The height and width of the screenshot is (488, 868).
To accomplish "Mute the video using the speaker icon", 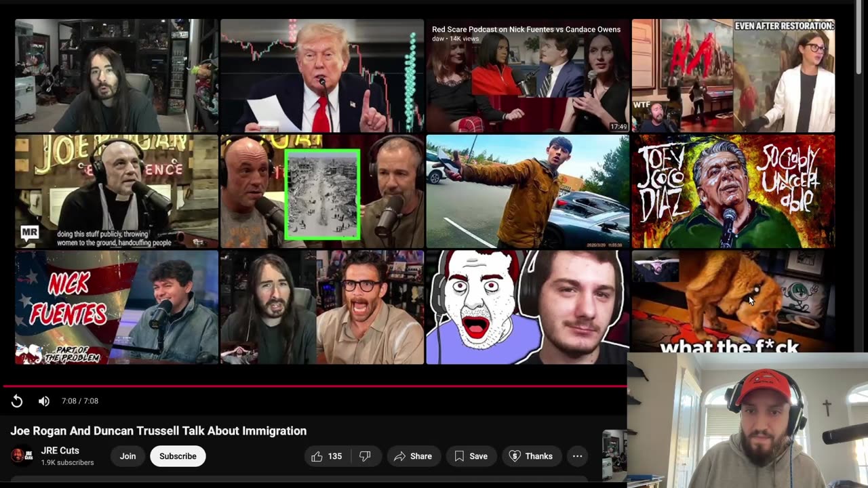I will point(44,401).
